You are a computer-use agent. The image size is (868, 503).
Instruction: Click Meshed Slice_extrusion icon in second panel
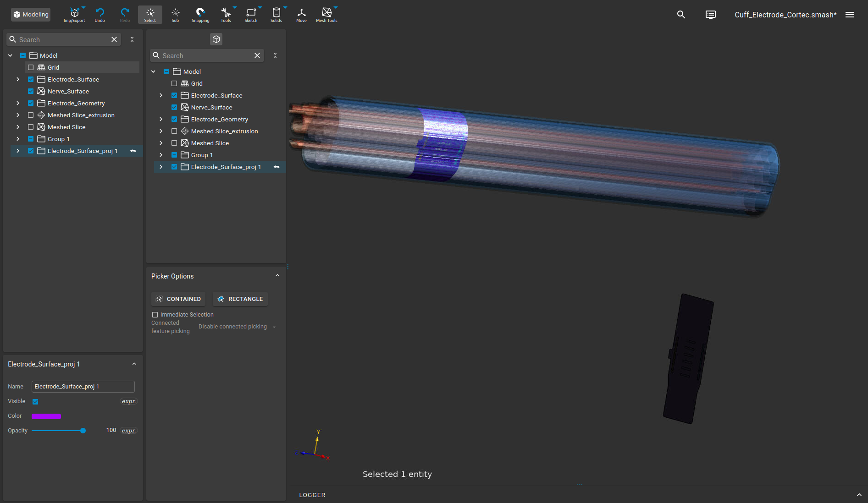[x=185, y=131]
